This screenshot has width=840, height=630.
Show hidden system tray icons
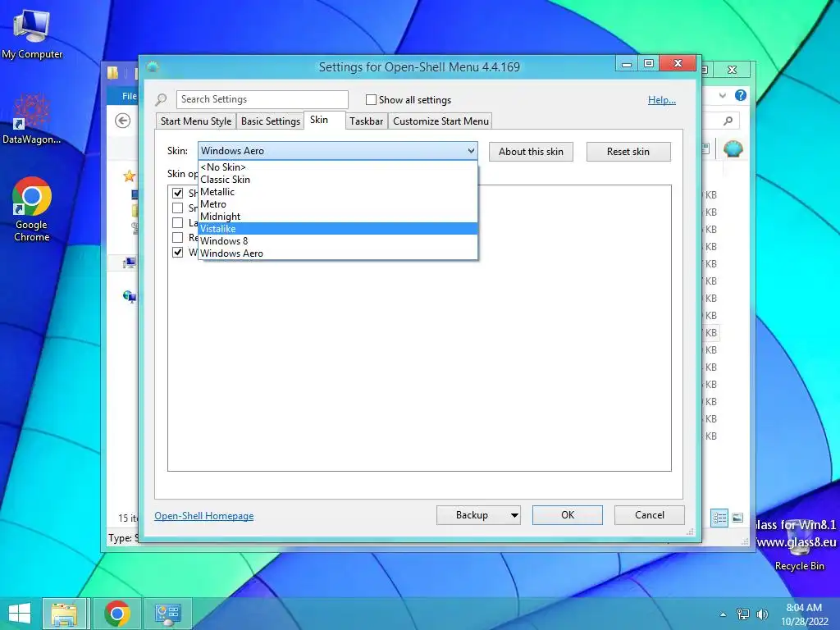[724, 614]
